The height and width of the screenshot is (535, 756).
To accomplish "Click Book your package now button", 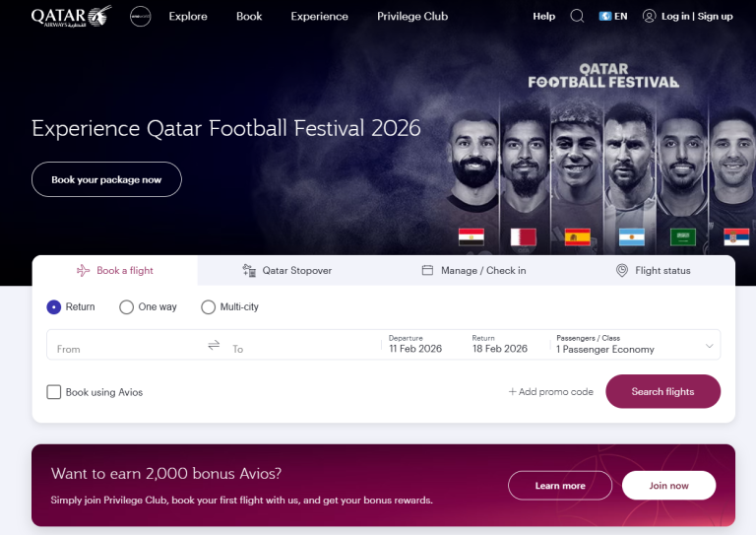I will [106, 180].
